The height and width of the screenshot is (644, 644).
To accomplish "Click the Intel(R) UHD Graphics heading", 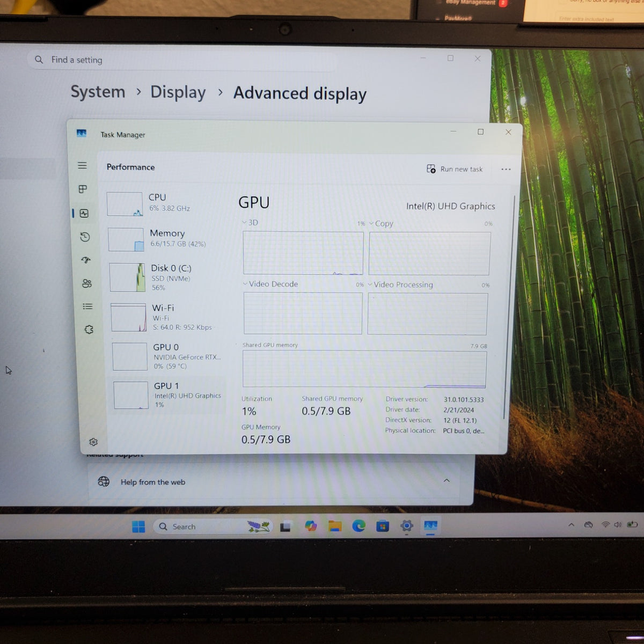I will pos(451,206).
